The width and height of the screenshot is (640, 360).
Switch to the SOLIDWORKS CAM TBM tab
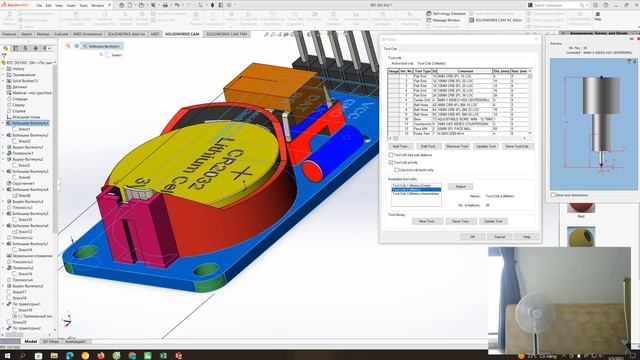point(227,34)
